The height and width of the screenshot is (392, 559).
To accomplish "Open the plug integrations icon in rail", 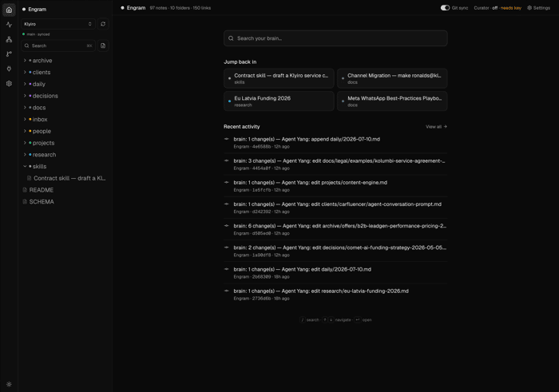I will click(x=9, y=69).
